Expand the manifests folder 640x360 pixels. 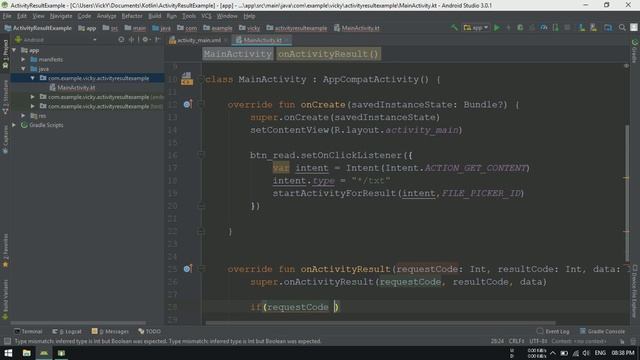click(x=24, y=60)
